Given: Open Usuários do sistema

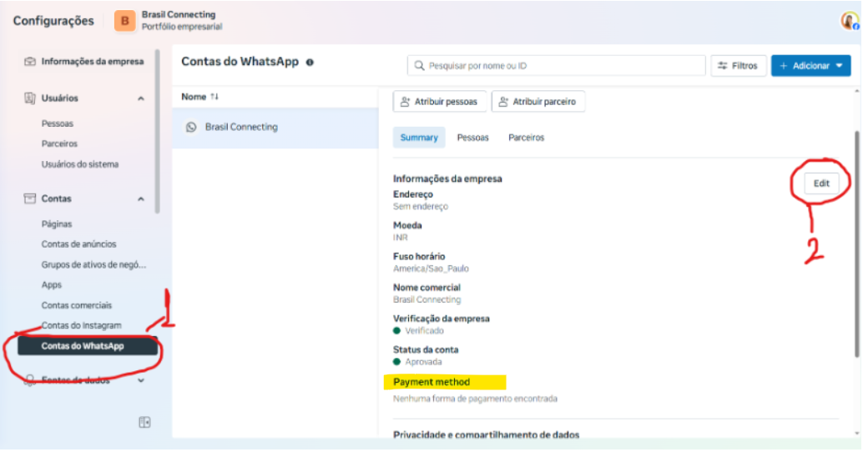Looking at the screenshot, I should [80, 163].
